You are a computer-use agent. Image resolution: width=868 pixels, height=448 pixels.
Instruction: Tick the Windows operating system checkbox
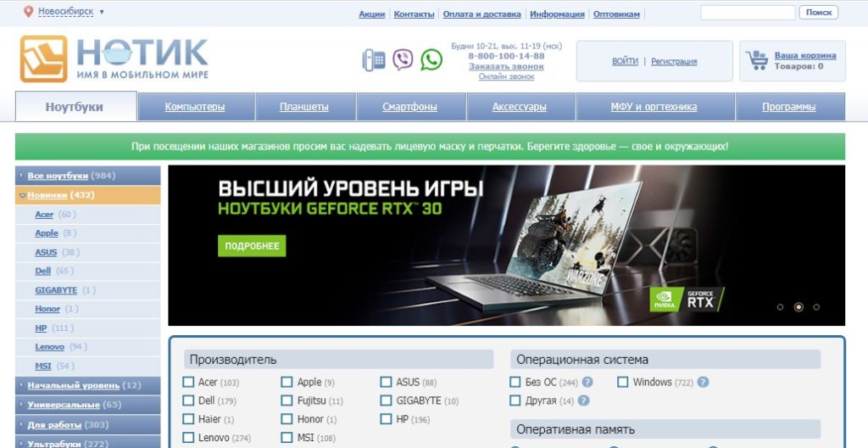tap(623, 383)
